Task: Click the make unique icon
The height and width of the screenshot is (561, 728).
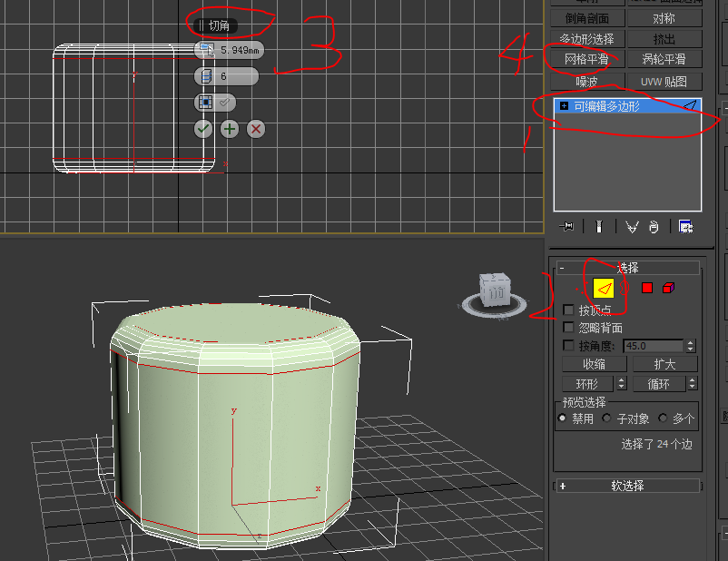Action: tap(632, 227)
